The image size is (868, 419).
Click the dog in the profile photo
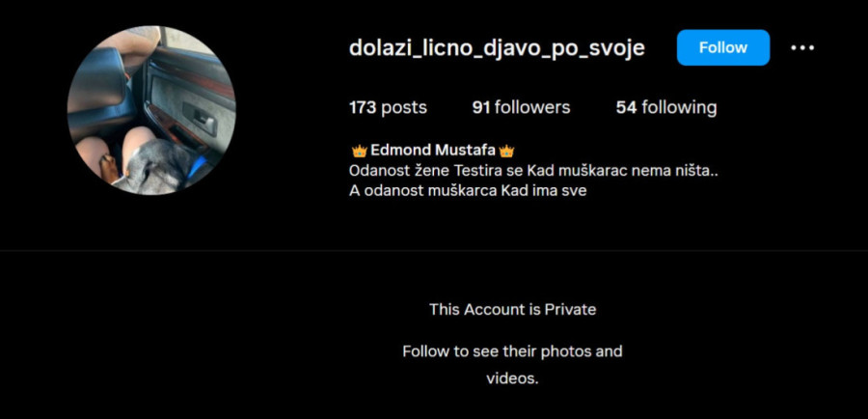158,166
